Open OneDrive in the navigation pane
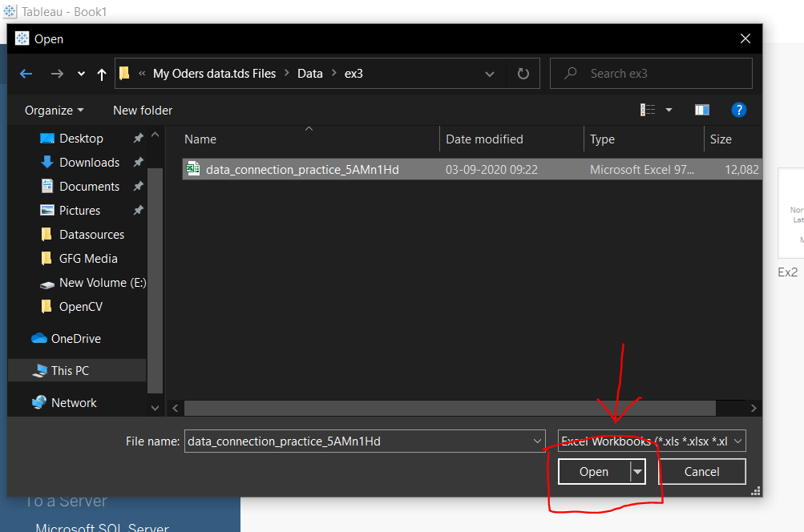The width and height of the screenshot is (804, 532). click(x=75, y=339)
